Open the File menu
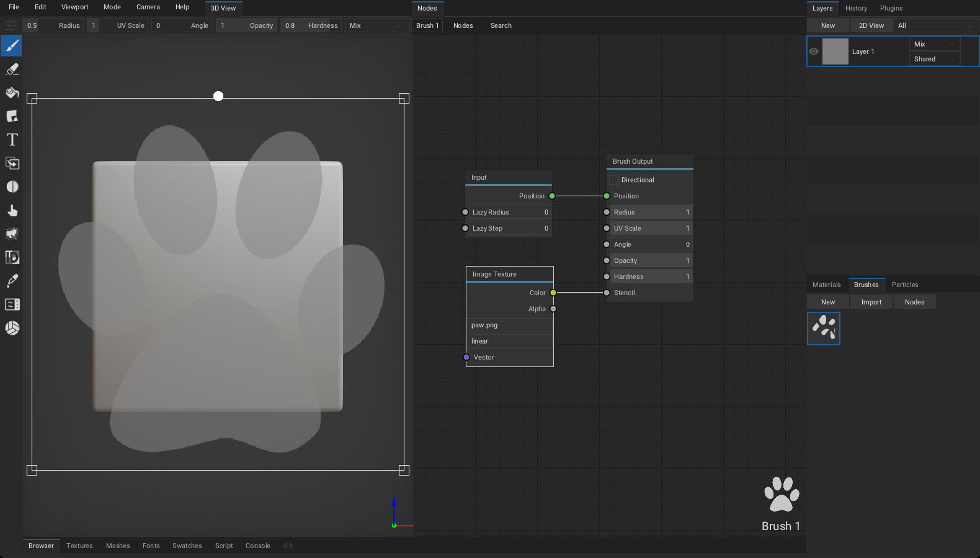The width and height of the screenshot is (980, 558). pyautogui.click(x=14, y=7)
